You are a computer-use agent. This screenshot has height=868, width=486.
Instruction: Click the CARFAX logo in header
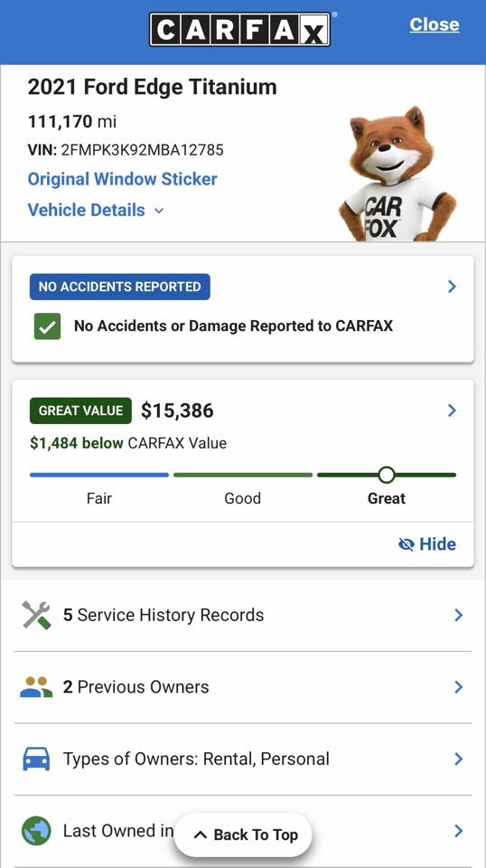(x=240, y=29)
